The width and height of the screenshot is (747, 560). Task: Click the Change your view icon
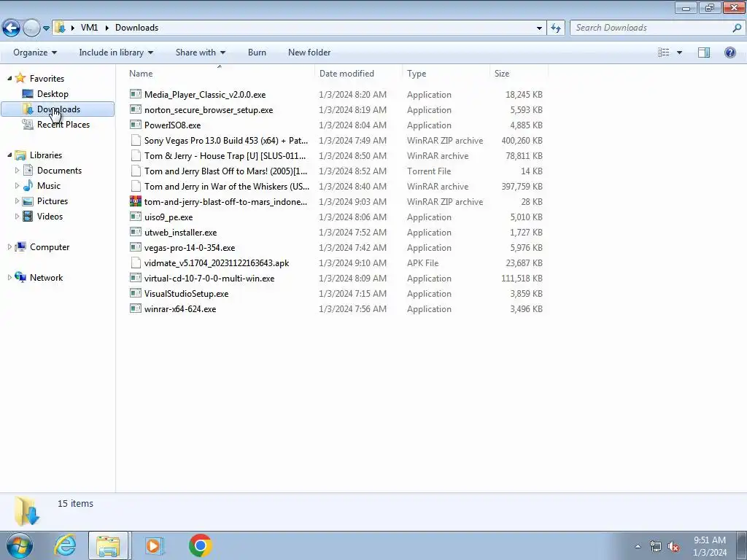(663, 52)
